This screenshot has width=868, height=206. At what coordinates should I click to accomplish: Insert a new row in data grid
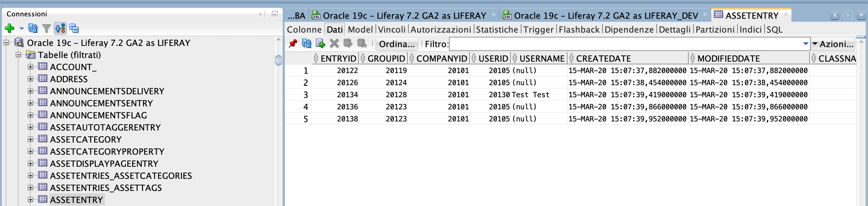pos(320,43)
